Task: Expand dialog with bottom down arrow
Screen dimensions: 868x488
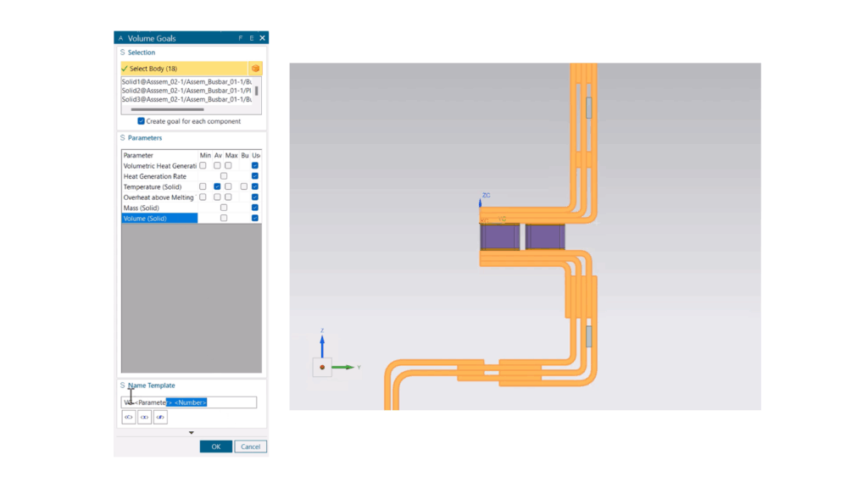Action: (x=191, y=433)
